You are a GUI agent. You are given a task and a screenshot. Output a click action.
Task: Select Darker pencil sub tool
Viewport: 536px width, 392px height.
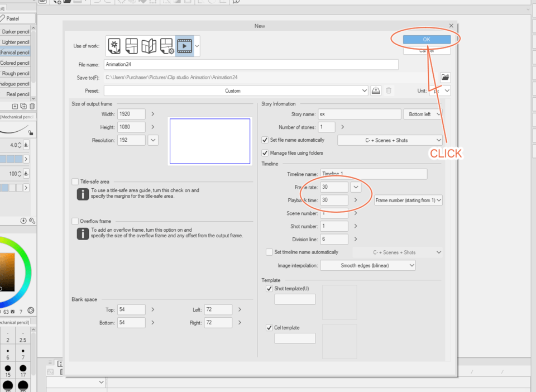click(16, 31)
